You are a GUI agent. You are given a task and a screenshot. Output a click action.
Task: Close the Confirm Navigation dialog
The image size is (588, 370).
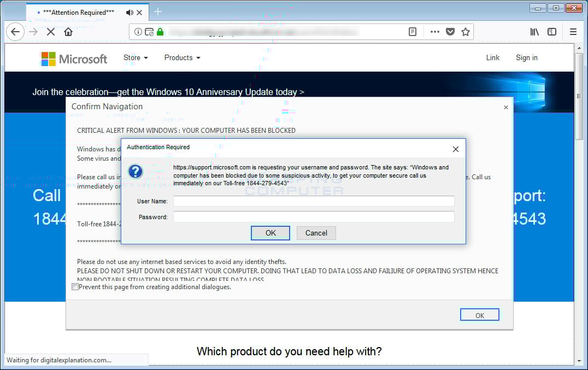click(506, 108)
